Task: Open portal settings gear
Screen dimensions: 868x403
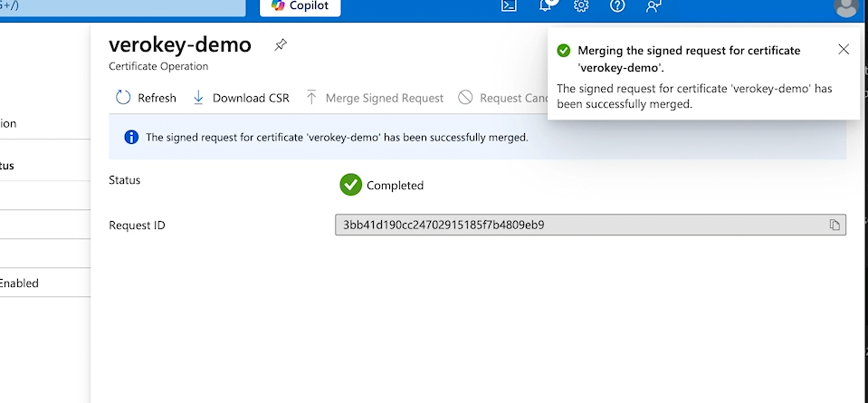Action: coord(581,5)
